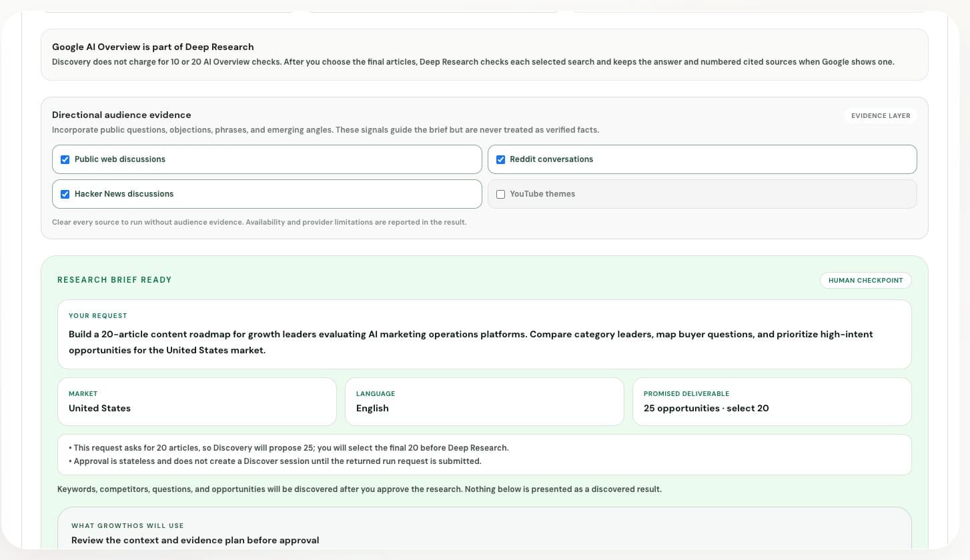The image size is (970, 560).
Task: Click the 'Build a 20-article content roadmap' request text
Action: pyautogui.click(x=470, y=342)
